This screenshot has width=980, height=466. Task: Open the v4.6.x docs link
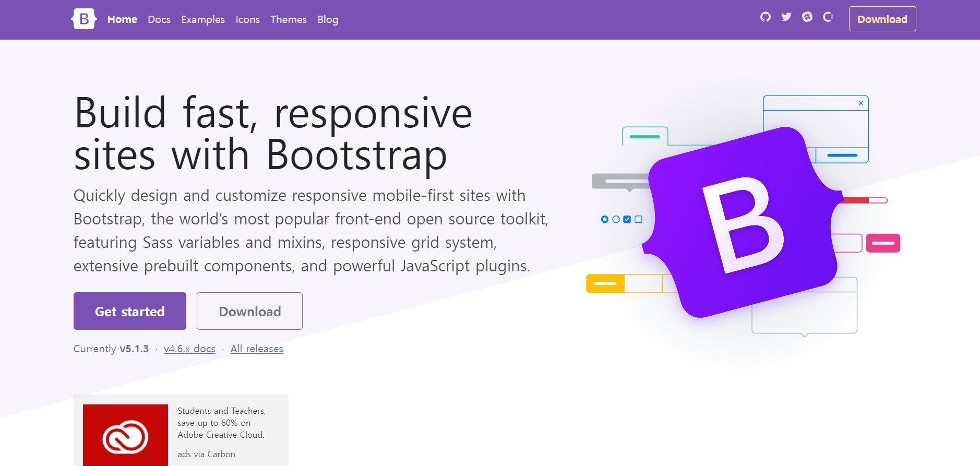coord(189,349)
